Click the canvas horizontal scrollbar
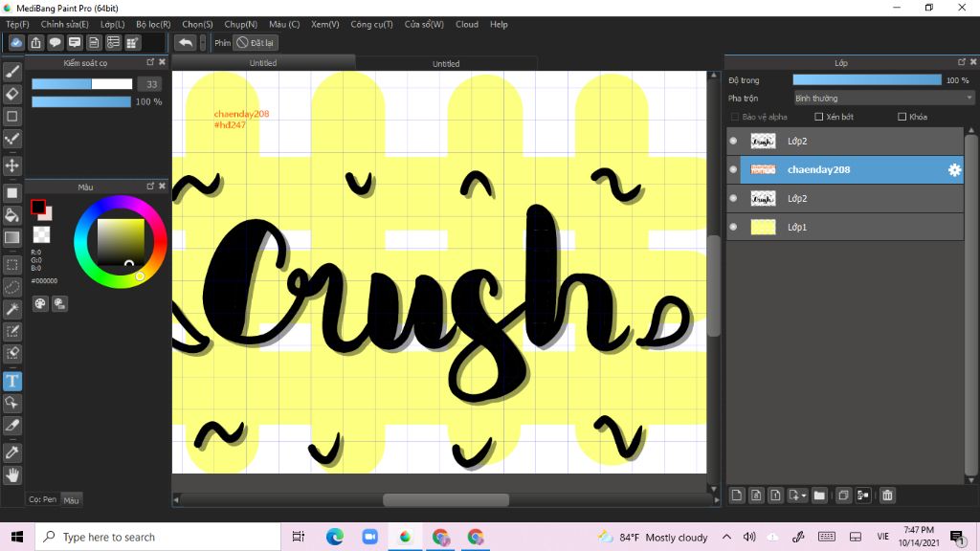Viewport: 980px width, 551px height. 446,499
